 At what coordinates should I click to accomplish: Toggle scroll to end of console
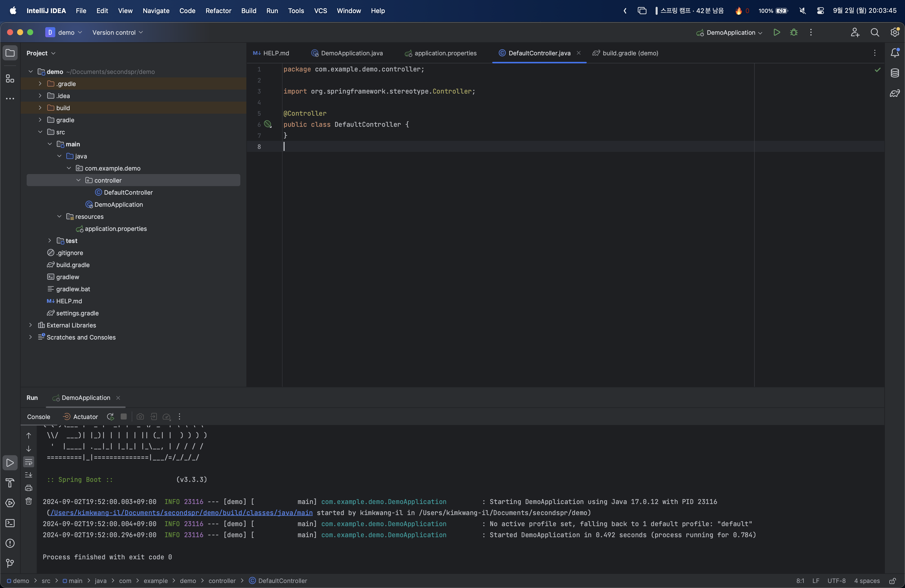click(28, 475)
